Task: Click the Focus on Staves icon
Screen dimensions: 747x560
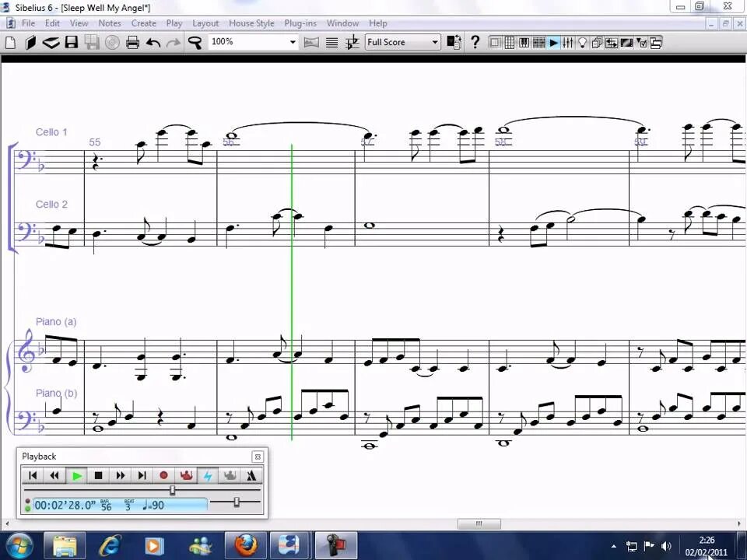Action: (x=331, y=42)
